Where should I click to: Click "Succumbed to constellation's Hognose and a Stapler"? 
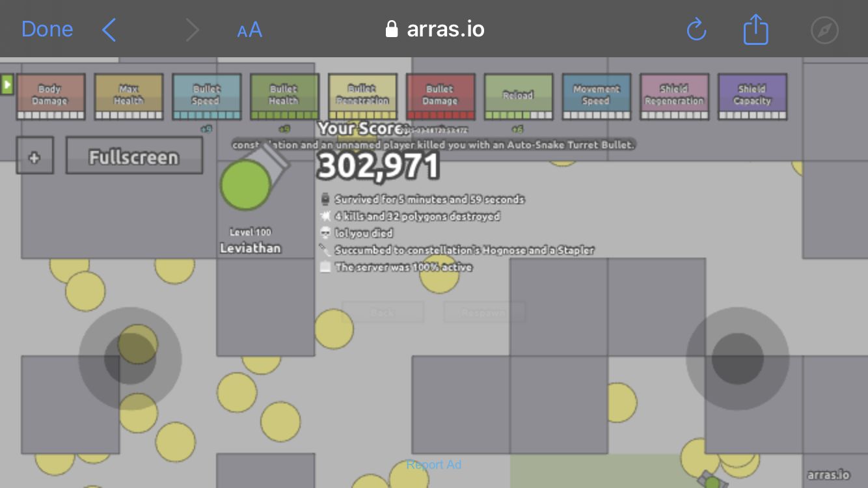click(x=465, y=251)
